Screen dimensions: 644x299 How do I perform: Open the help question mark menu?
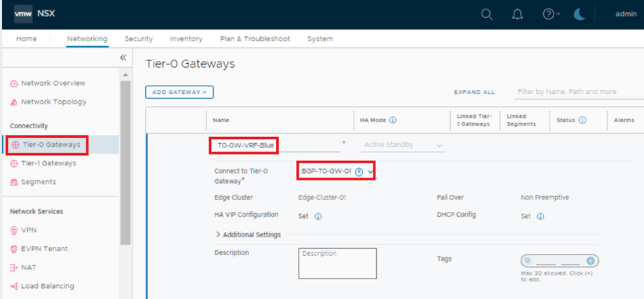[x=551, y=14]
